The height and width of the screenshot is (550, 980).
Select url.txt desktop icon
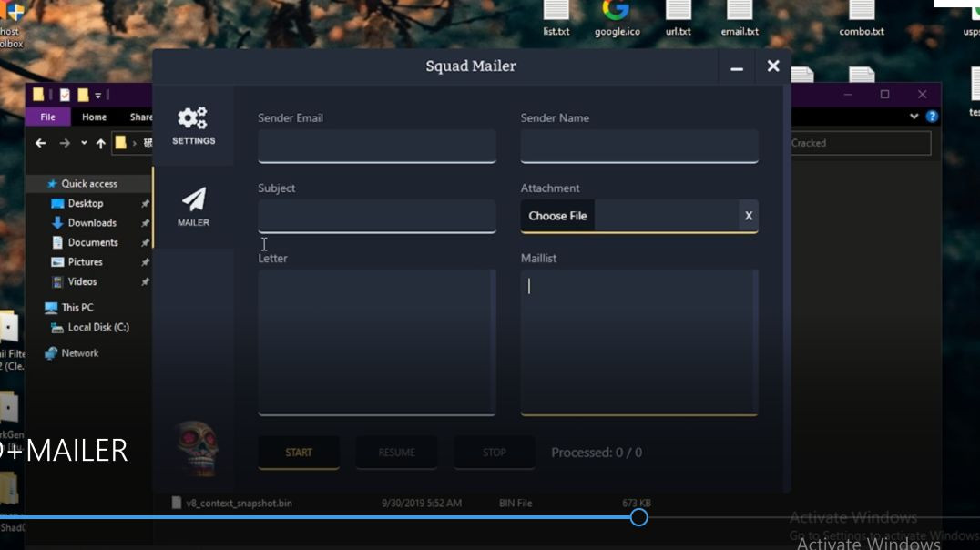[679, 19]
